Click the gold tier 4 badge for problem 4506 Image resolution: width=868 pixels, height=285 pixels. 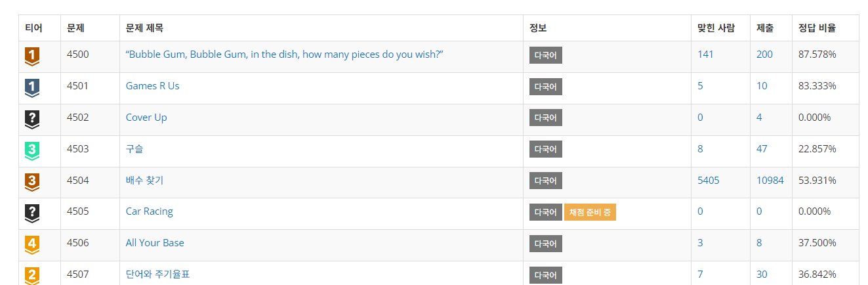coord(32,244)
